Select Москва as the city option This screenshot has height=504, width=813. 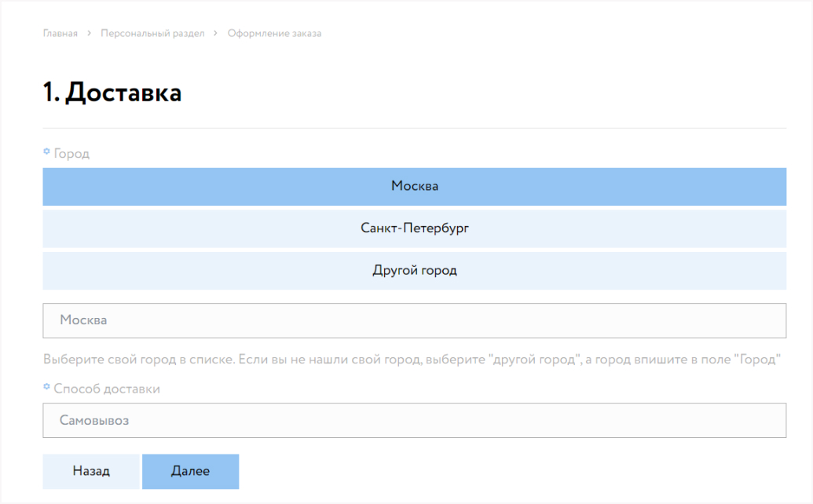coord(414,187)
